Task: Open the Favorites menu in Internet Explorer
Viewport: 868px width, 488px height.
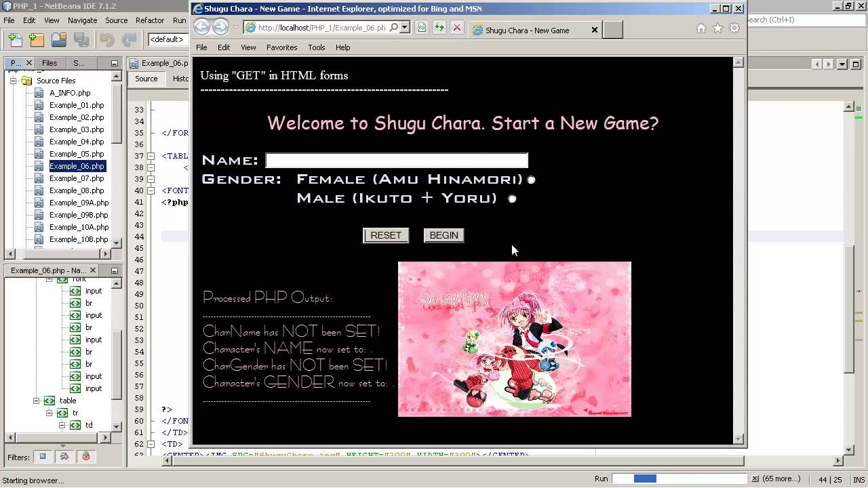Action: pyautogui.click(x=281, y=47)
